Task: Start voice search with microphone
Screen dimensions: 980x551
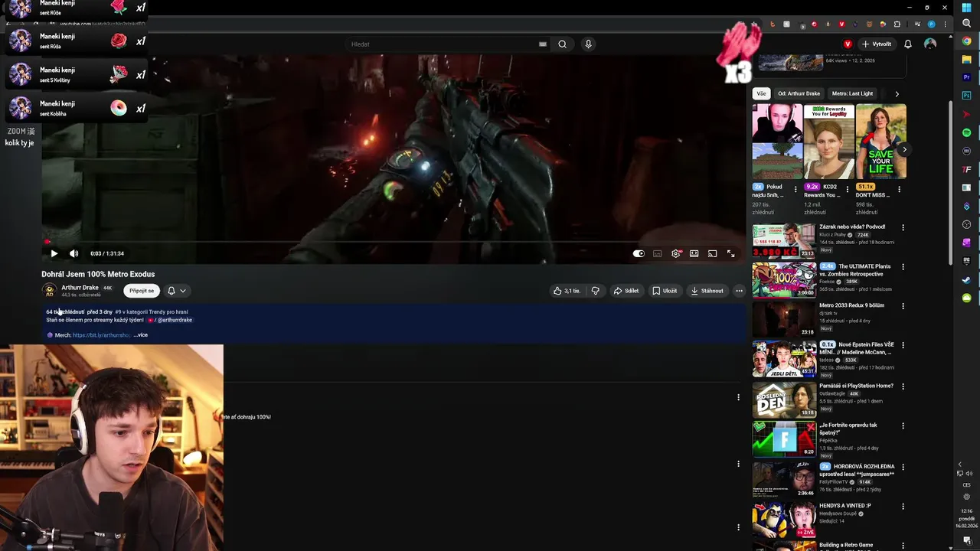Action: (x=588, y=44)
